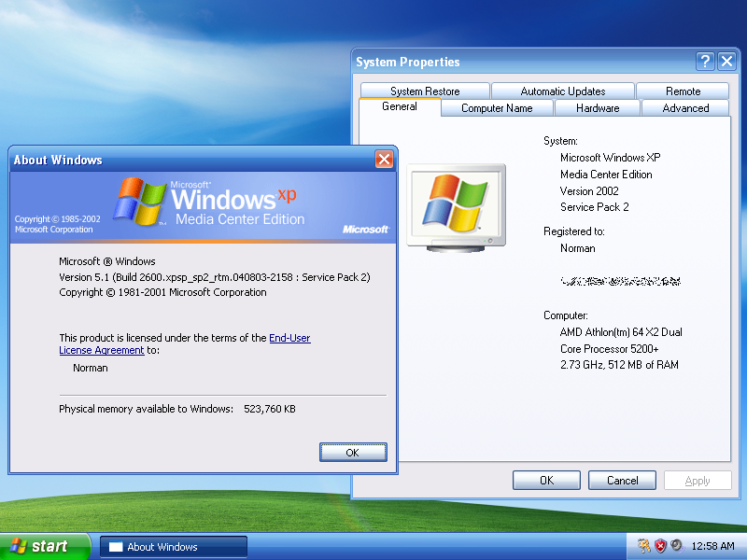Switch to the Remote tab
Image resolution: width=747 pixels, height=560 pixels.
pyautogui.click(x=683, y=91)
